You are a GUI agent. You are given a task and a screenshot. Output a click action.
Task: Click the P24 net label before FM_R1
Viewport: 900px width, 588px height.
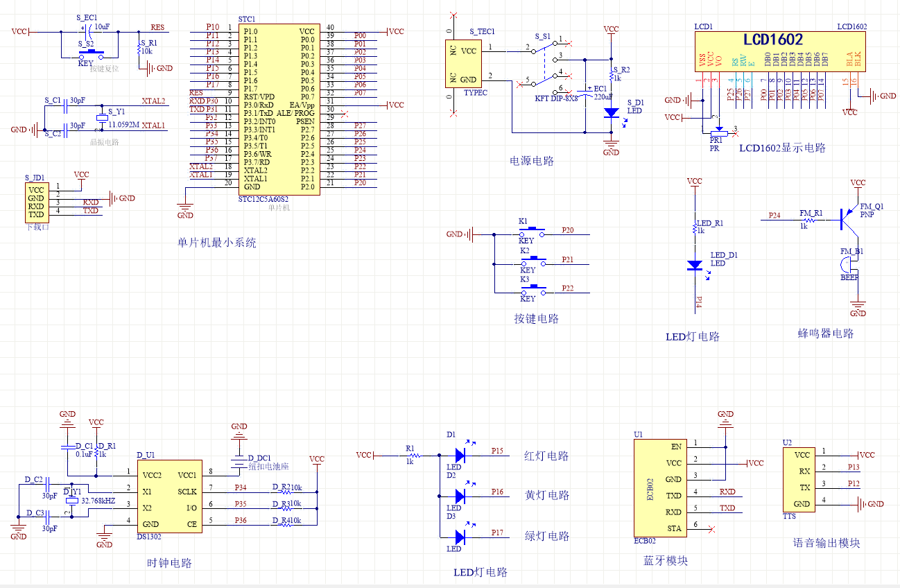pyautogui.click(x=774, y=215)
